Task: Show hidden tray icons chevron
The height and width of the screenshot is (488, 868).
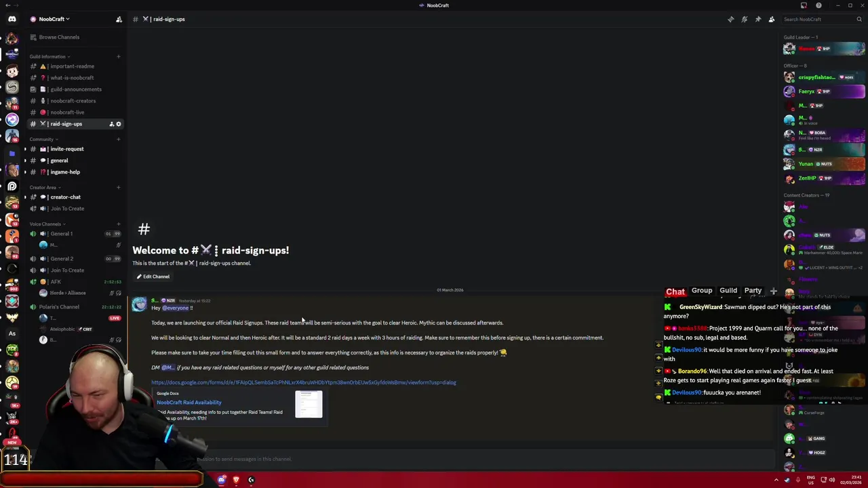Action: coord(776,480)
